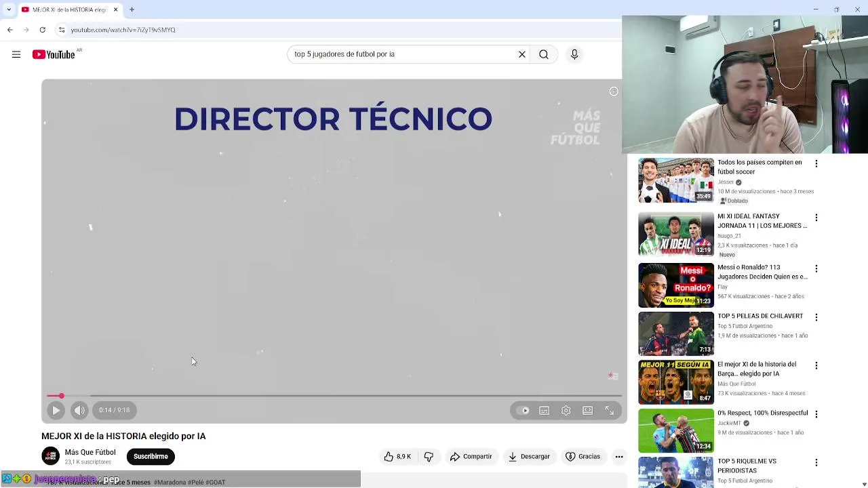Start voice search with microphone icon
The height and width of the screenshot is (488, 868).
click(574, 54)
